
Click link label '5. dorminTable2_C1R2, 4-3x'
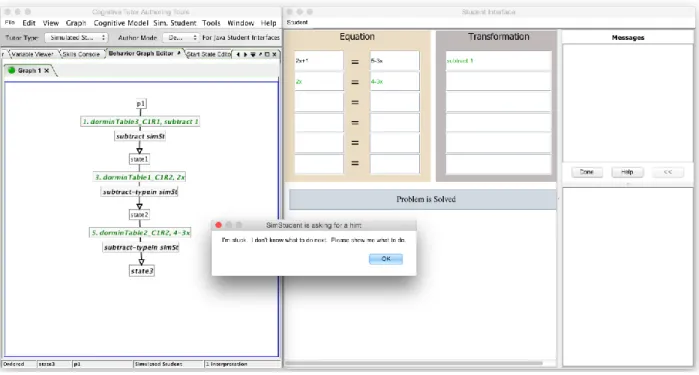pyautogui.click(x=140, y=233)
